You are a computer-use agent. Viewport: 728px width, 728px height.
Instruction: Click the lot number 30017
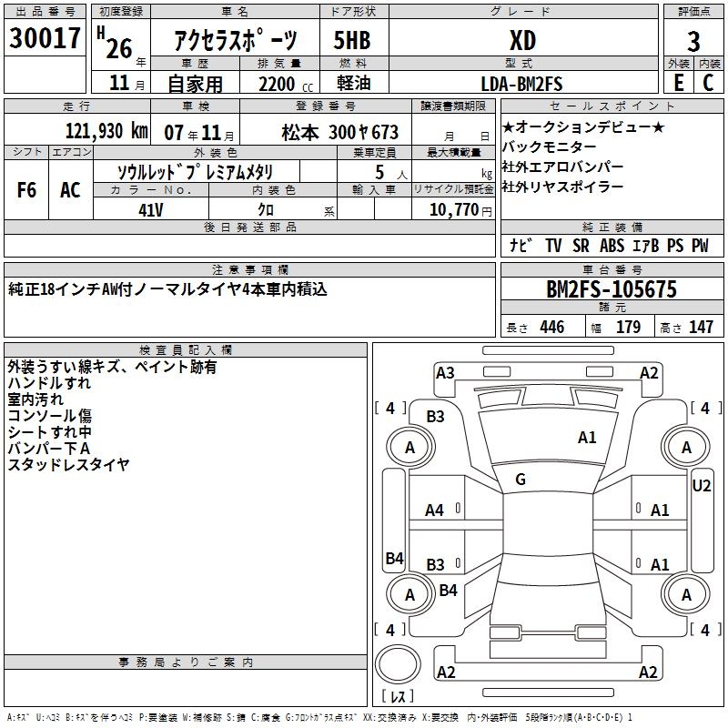click(45, 38)
